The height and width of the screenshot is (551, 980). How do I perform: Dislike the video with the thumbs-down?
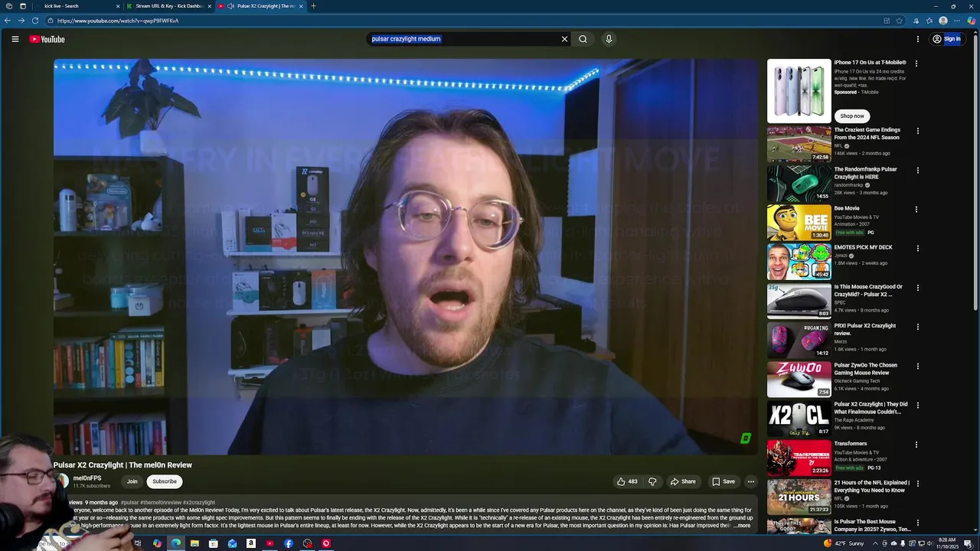click(652, 481)
